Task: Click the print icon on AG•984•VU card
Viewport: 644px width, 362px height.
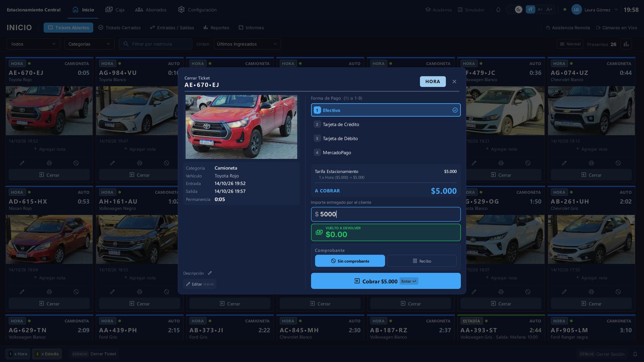Action: click(139, 163)
